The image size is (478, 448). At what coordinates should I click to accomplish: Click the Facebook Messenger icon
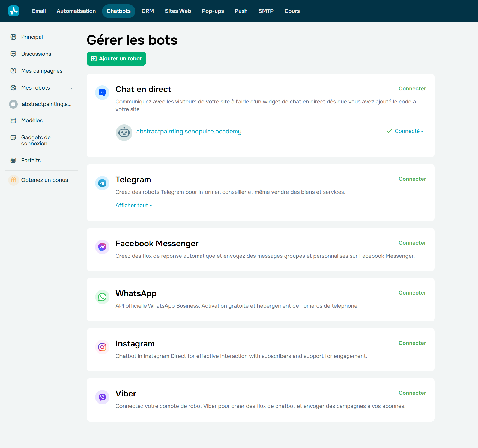point(102,247)
